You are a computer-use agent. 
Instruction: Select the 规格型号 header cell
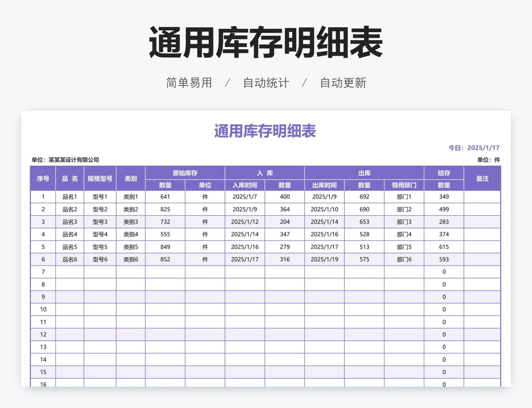[100, 179]
